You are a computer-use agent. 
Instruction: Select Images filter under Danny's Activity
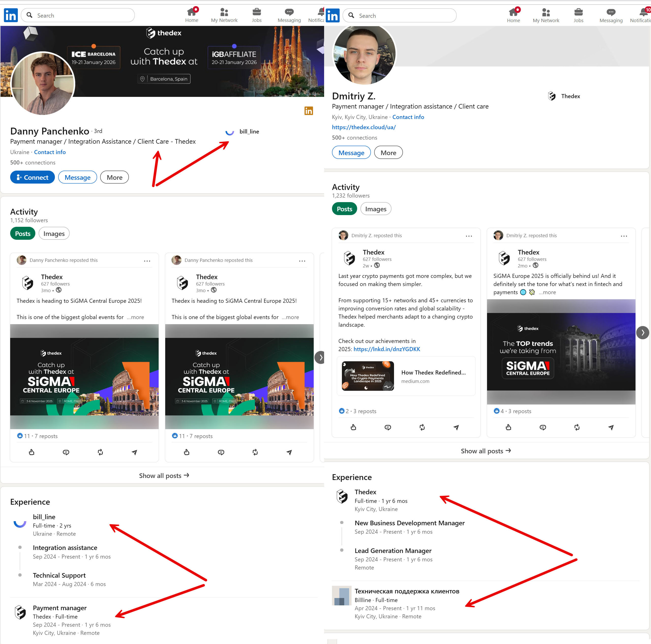(x=54, y=234)
